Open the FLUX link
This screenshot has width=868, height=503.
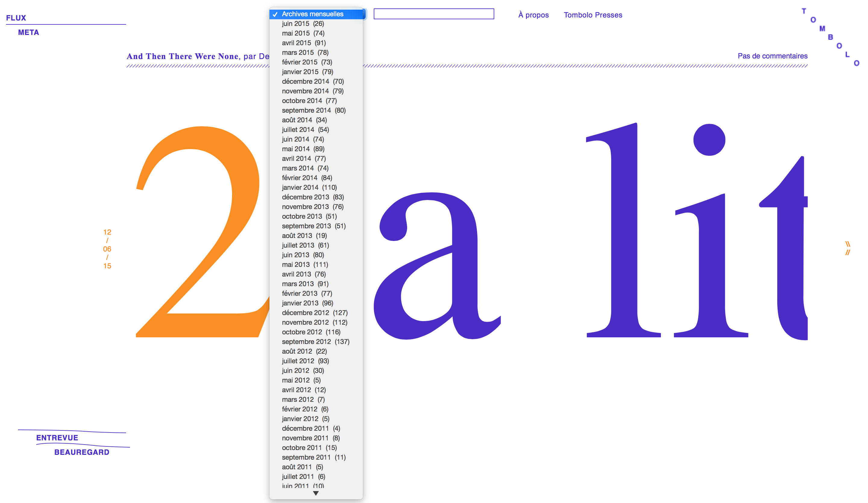coord(16,18)
